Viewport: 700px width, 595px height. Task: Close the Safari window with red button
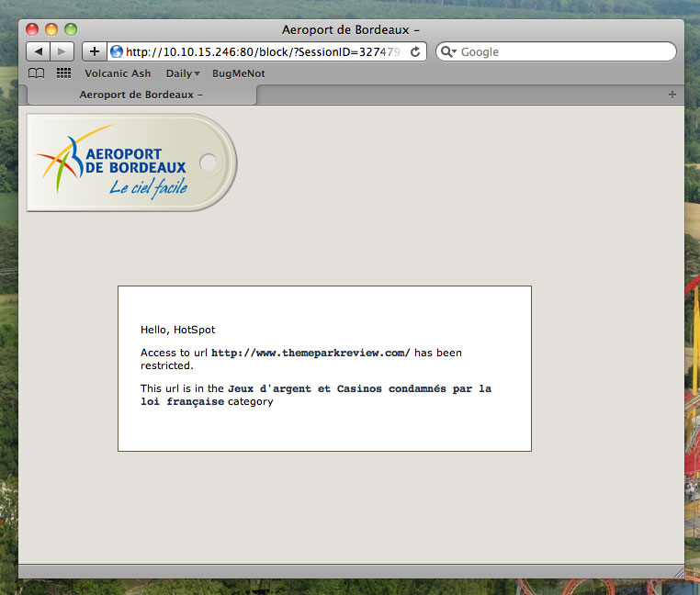point(32,29)
